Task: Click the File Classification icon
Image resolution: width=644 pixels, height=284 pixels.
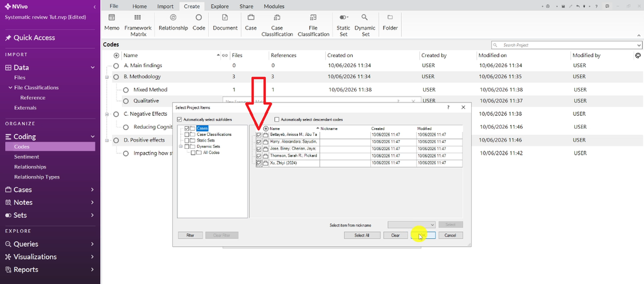Action: coord(313,18)
